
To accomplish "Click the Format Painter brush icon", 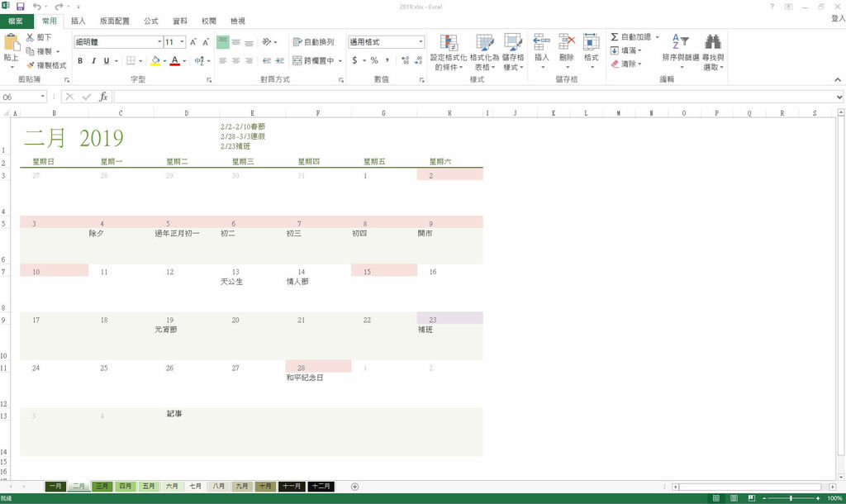I will pyautogui.click(x=31, y=64).
